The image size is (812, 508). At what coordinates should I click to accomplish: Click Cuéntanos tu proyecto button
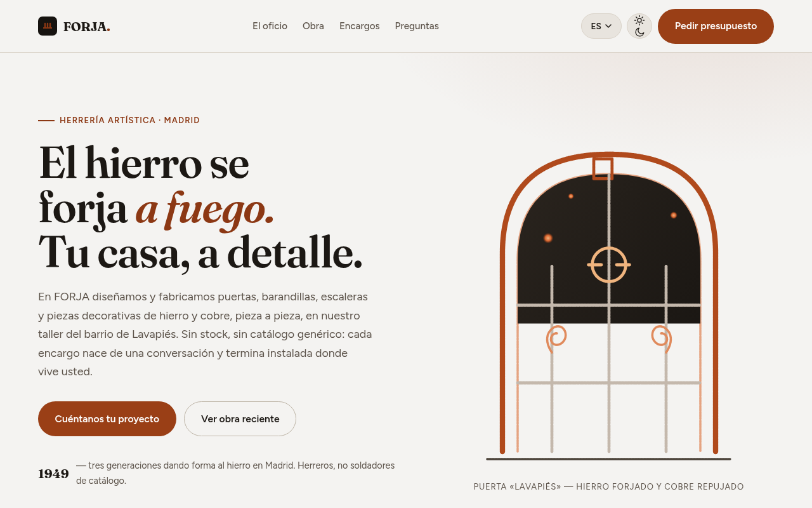pyautogui.click(x=107, y=419)
